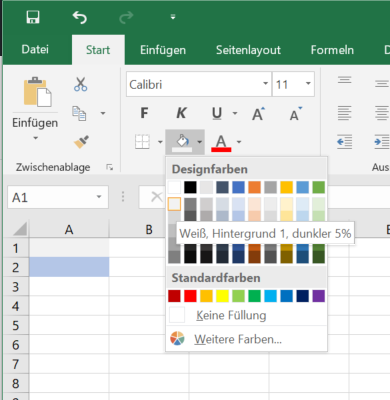Image resolution: width=390 pixels, height=400 pixels.
Task: Activate the format painter brush
Action: [81, 142]
